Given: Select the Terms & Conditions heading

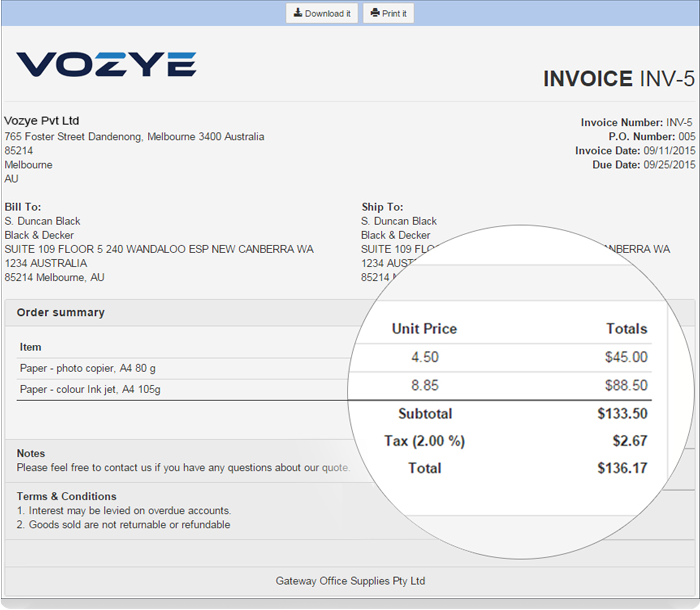Looking at the screenshot, I should point(67,496).
